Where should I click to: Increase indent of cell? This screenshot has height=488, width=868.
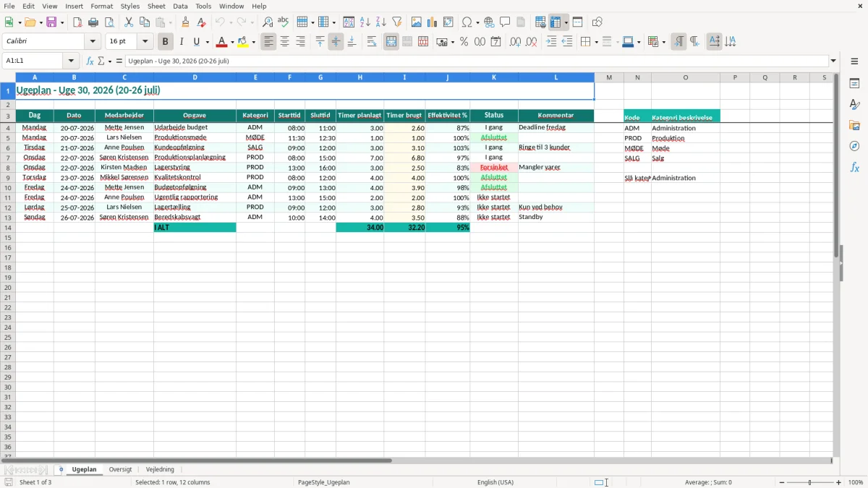(x=551, y=42)
